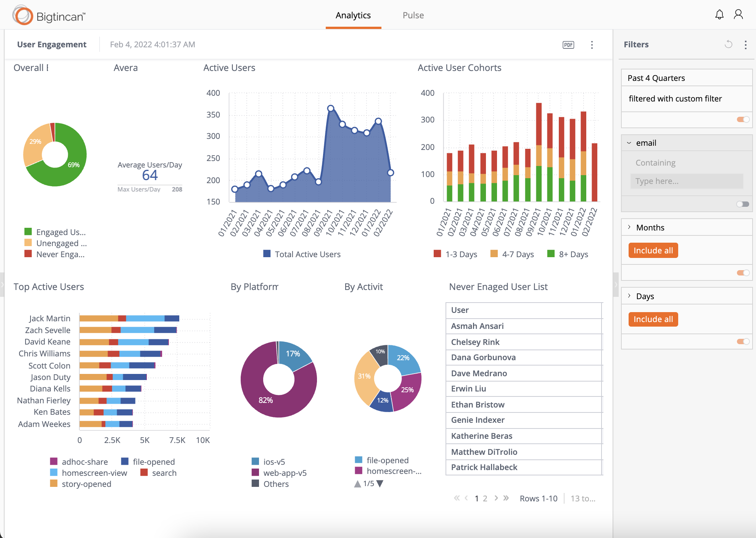Open Filters panel options menu
Viewport: 756px width, 538px height.
(746, 45)
